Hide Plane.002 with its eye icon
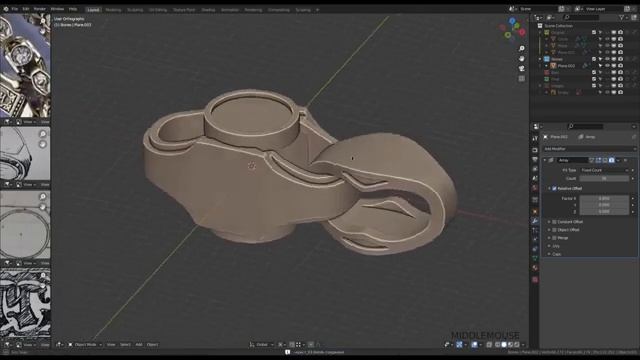The width and height of the screenshot is (640, 360). (x=607, y=66)
